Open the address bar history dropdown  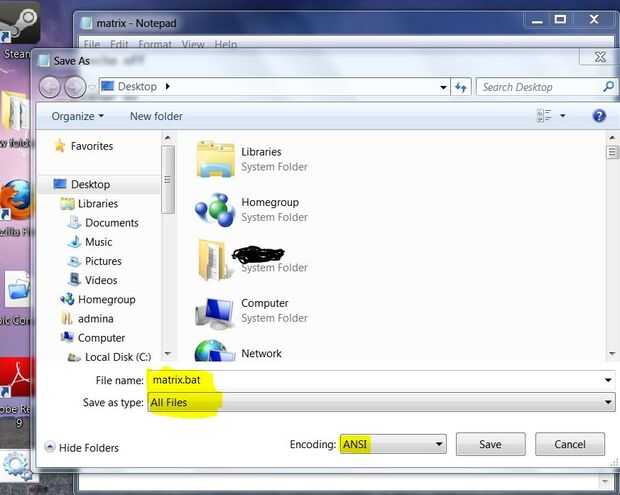(x=443, y=87)
